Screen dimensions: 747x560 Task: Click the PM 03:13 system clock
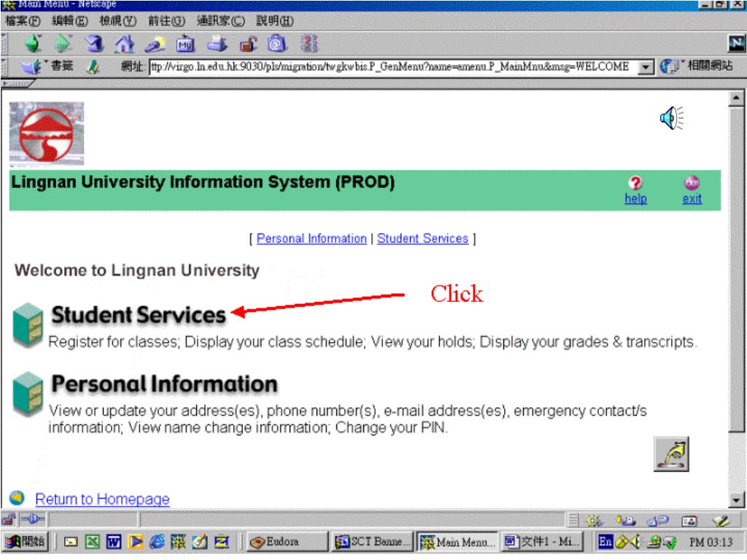711,542
